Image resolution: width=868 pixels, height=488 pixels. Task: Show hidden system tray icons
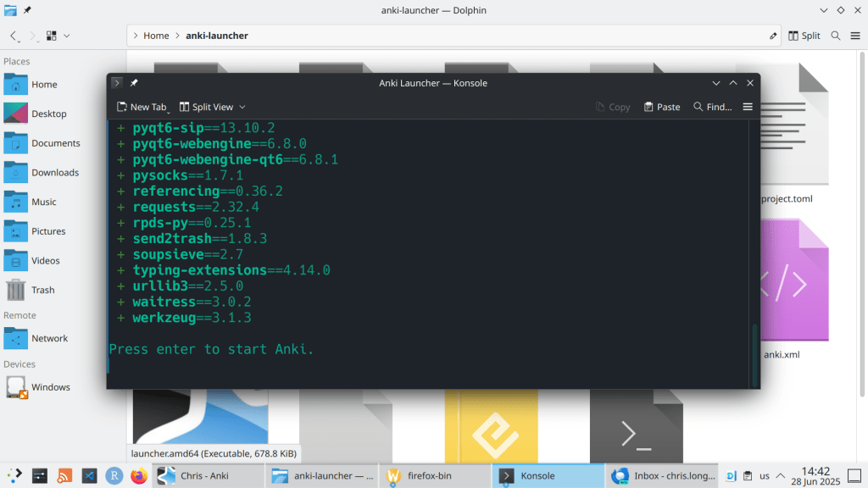(780, 476)
